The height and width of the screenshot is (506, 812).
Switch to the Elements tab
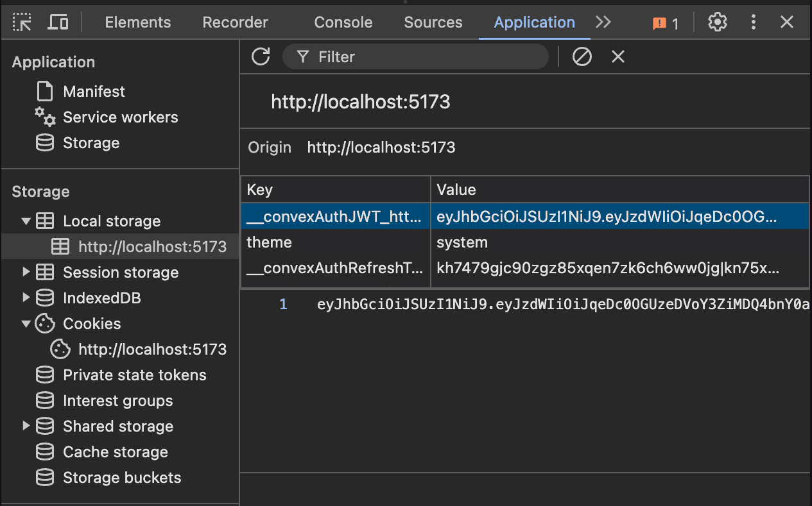click(x=137, y=22)
